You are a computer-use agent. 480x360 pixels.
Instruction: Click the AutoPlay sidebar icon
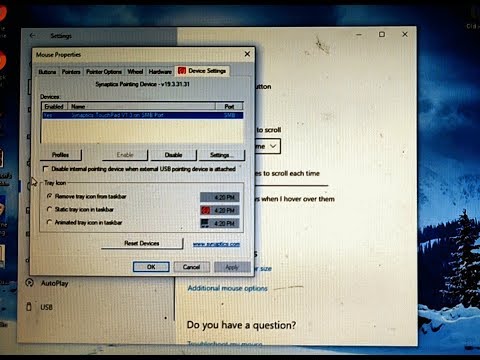coord(30,283)
